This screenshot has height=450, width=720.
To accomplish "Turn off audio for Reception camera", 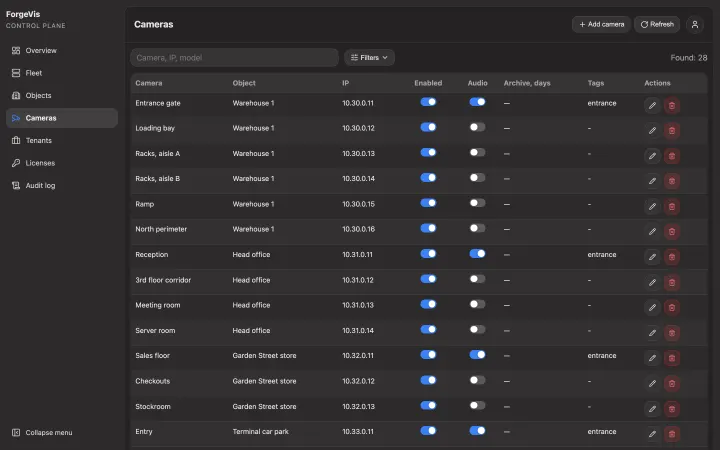I will click(x=477, y=253).
